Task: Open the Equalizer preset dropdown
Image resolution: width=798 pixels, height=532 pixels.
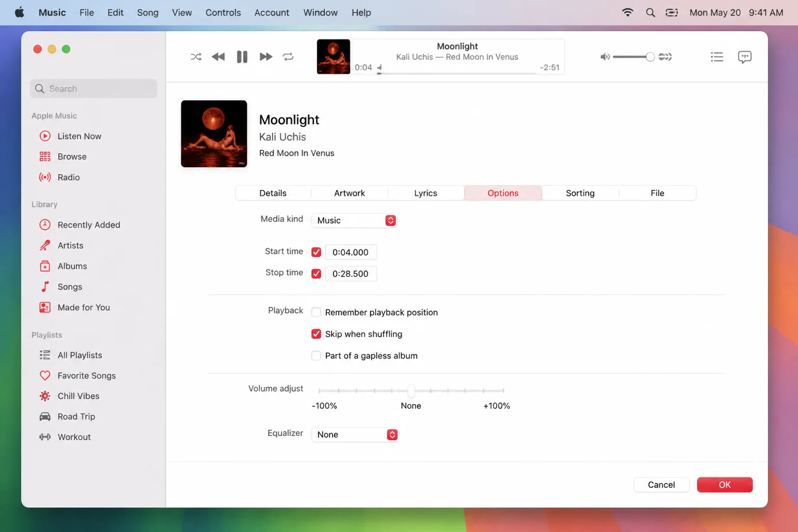Action: [x=355, y=435]
